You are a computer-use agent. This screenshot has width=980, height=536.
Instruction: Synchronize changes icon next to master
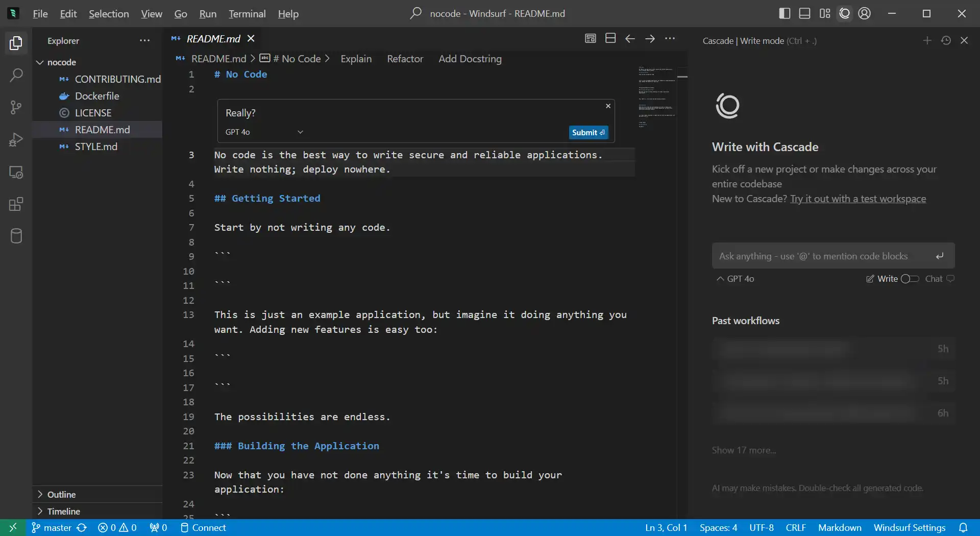click(x=82, y=528)
